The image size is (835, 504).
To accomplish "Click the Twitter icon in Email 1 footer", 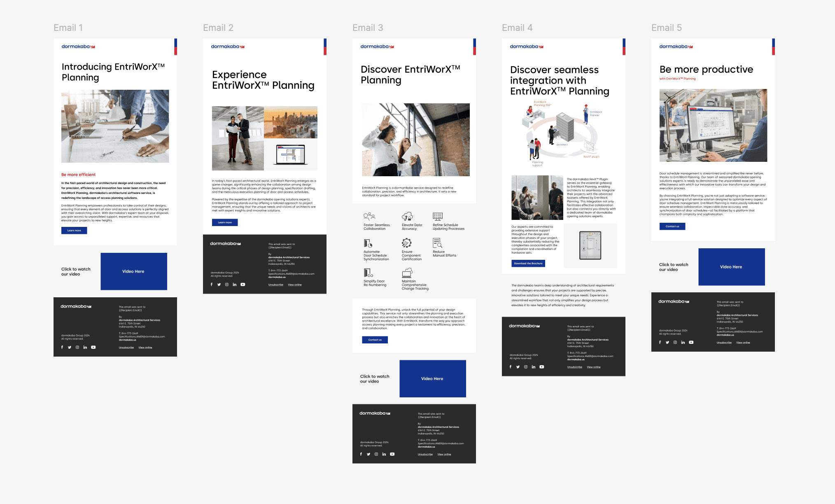I will pos(70,347).
